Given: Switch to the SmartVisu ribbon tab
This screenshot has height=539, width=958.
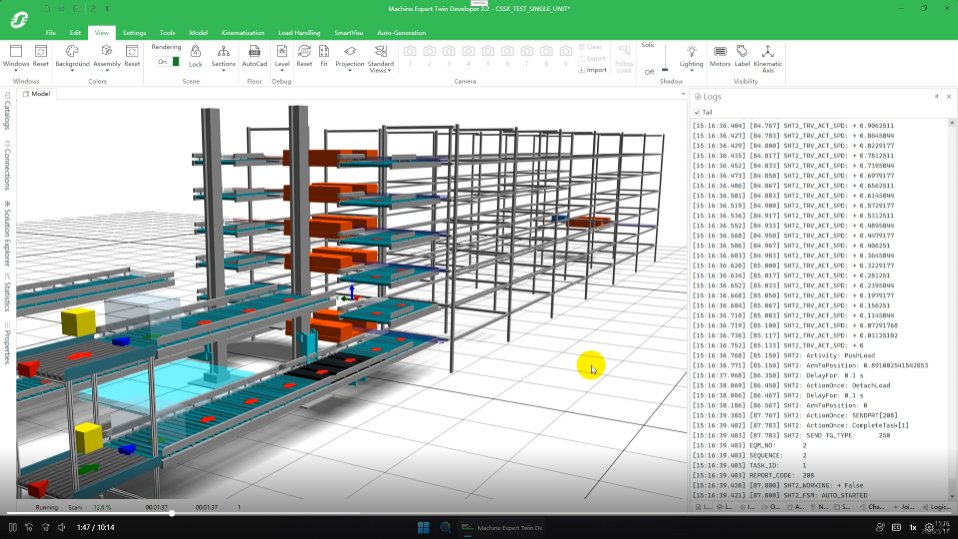Looking at the screenshot, I should (x=348, y=32).
